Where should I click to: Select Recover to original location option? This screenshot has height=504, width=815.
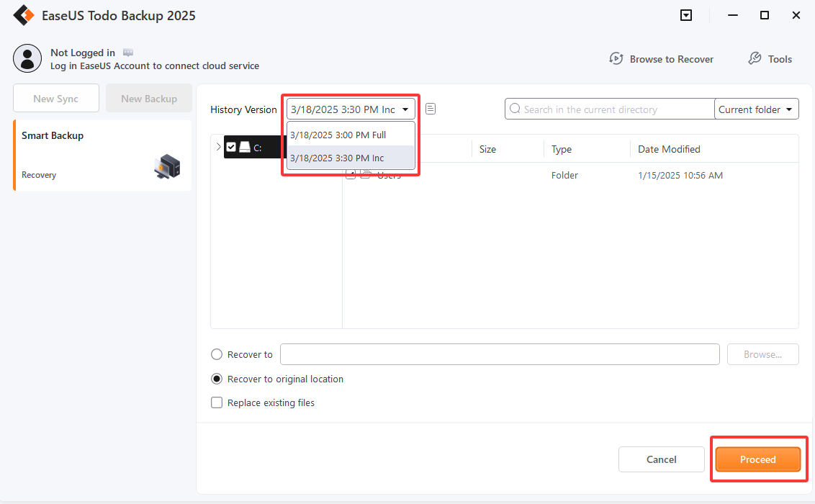click(x=217, y=379)
